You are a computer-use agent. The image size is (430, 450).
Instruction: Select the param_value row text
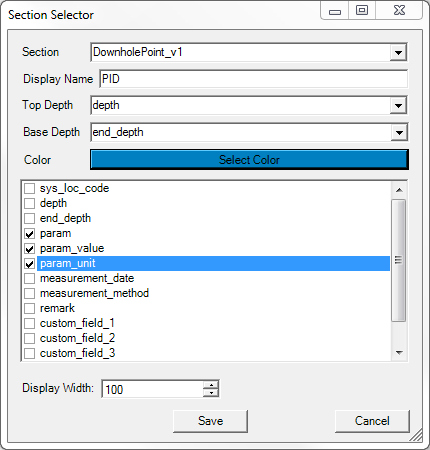[x=72, y=249]
